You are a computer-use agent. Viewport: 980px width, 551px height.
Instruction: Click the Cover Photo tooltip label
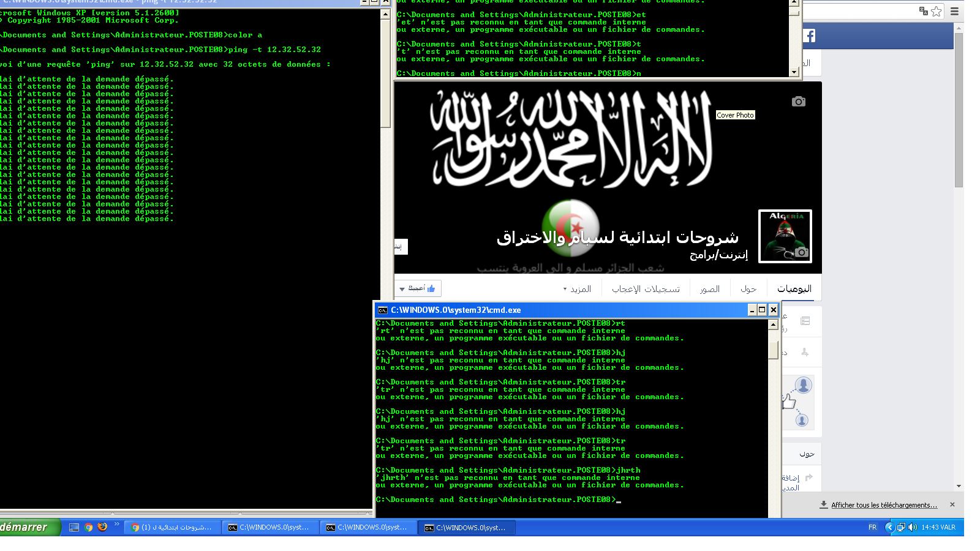[x=736, y=115]
